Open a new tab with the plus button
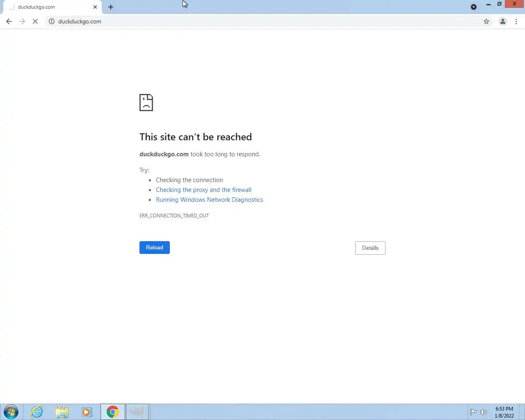This screenshot has width=525, height=420. pyautogui.click(x=111, y=7)
